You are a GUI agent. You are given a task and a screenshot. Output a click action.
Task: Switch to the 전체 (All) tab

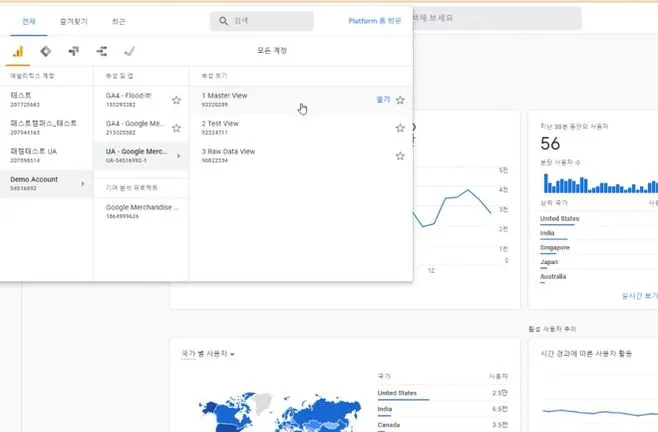tap(29, 21)
